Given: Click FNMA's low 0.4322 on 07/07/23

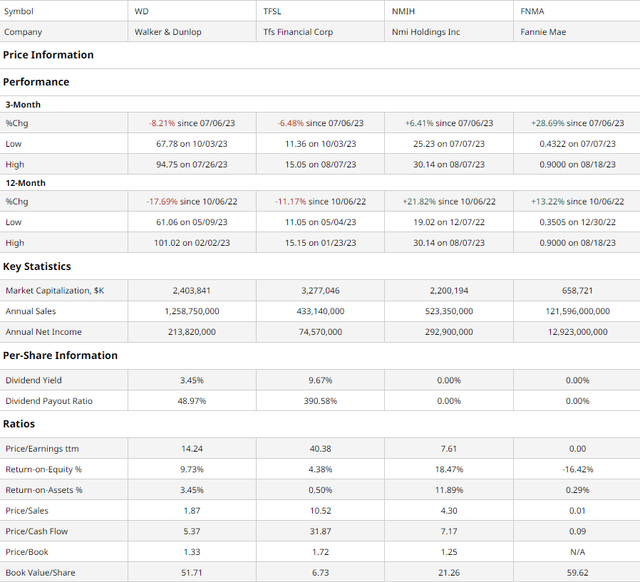Looking at the screenshot, I should pyautogui.click(x=578, y=144).
